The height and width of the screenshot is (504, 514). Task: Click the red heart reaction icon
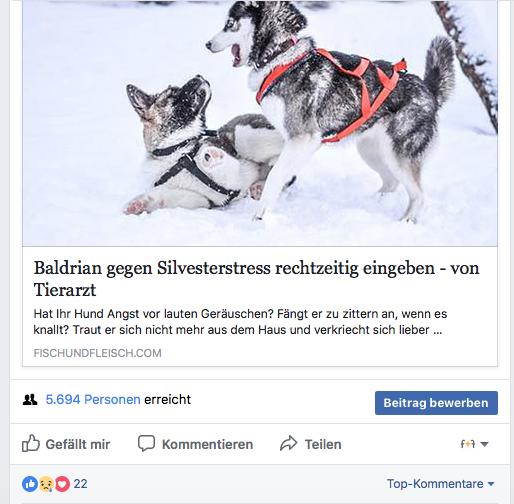(62, 484)
